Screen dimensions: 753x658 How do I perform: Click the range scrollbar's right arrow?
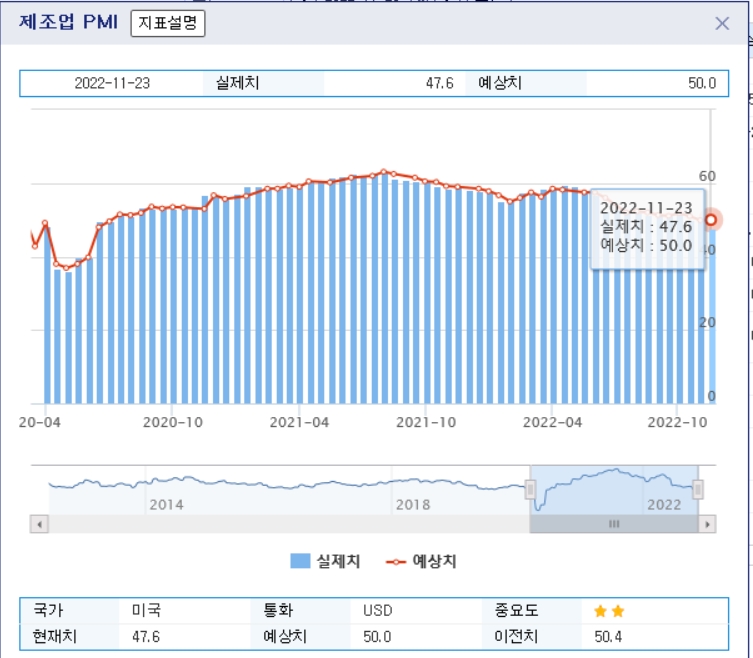pos(707,524)
